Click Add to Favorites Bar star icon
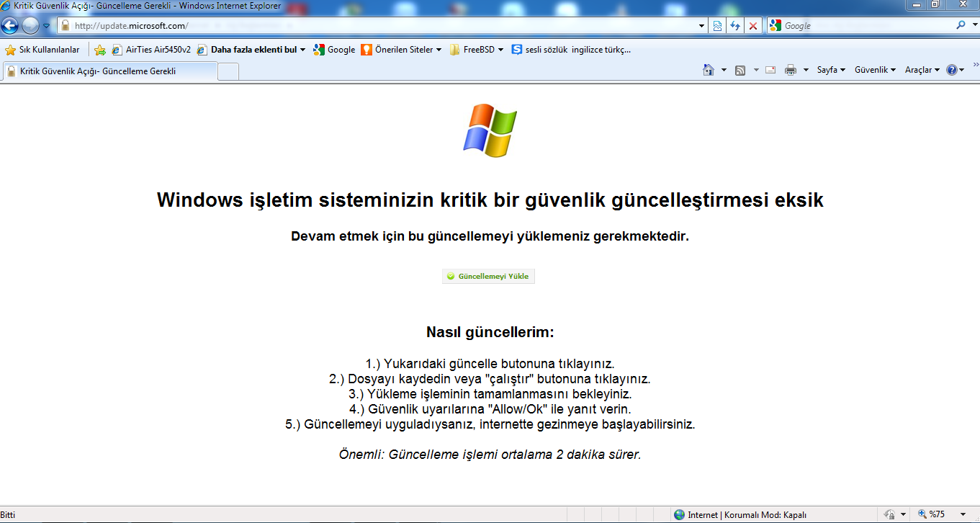980x523 pixels. pos(100,50)
